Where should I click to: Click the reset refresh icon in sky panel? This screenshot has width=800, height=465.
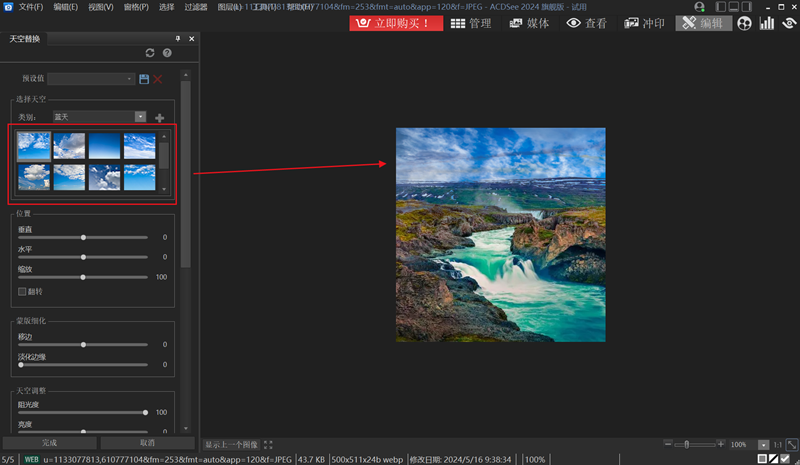click(x=150, y=52)
